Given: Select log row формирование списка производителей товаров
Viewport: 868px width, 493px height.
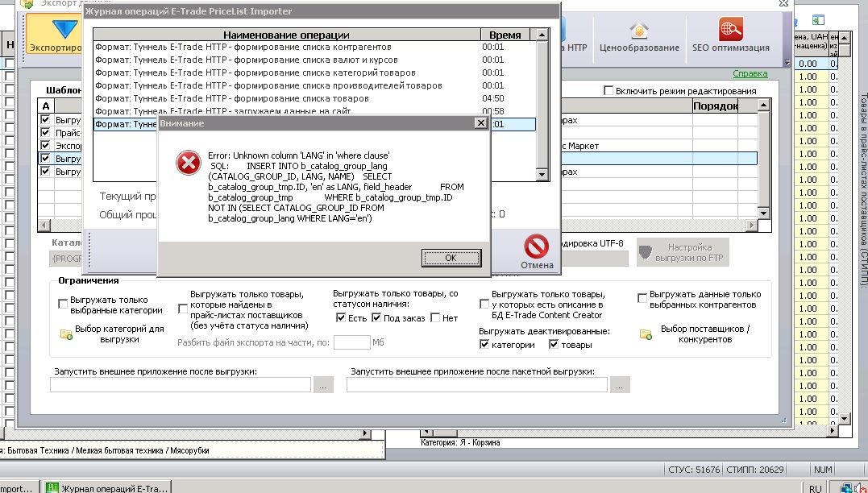Looking at the screenshot, I should click(x=314, y=85).
